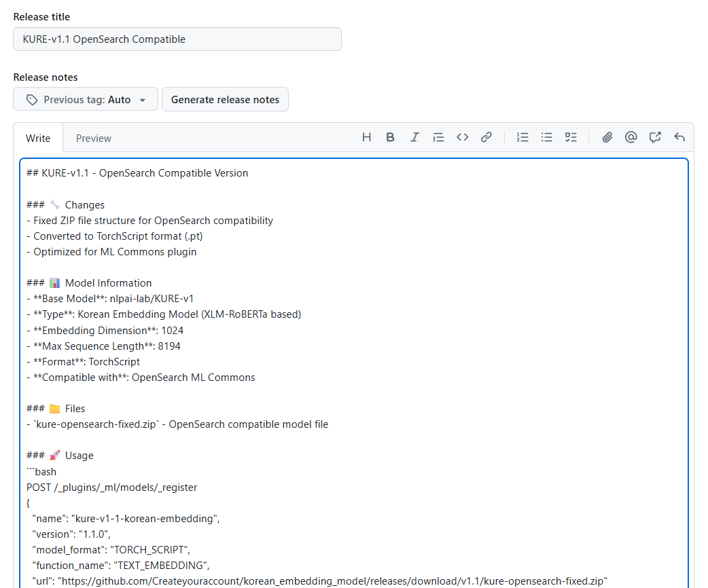Image resolution: width=708 pixels, height=588 pixels.
Task: Open the Previous tag: Auto dropdown
Action: (86, 99)
